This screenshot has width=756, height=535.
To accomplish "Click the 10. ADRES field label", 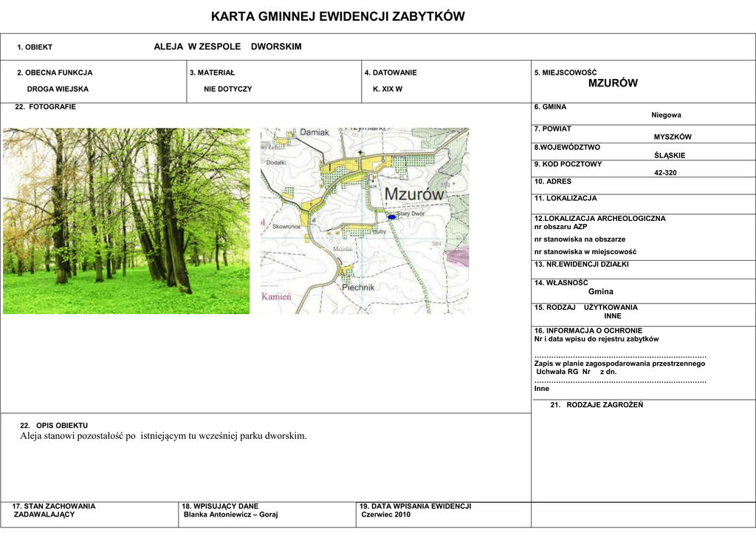I will tap(553, 182).
